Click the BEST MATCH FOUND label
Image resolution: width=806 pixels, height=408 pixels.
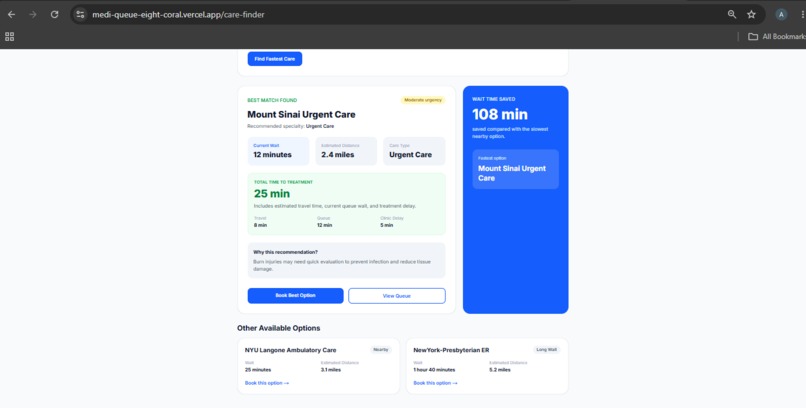click(x=272, y=100)
